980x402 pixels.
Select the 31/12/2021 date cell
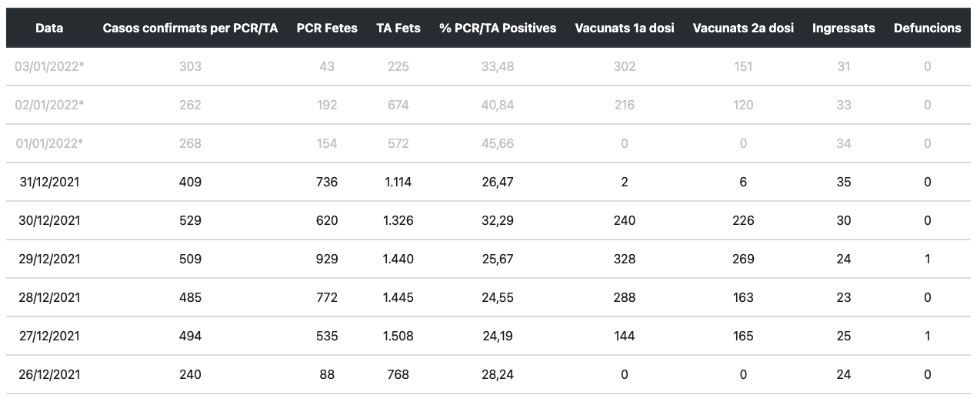(x=49, y=182)
